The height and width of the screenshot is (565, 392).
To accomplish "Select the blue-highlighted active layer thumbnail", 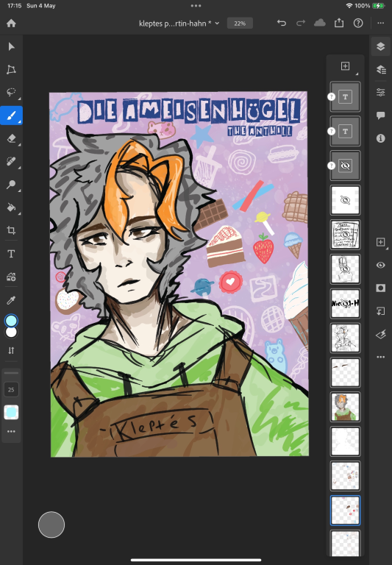I will pos(345,511).
